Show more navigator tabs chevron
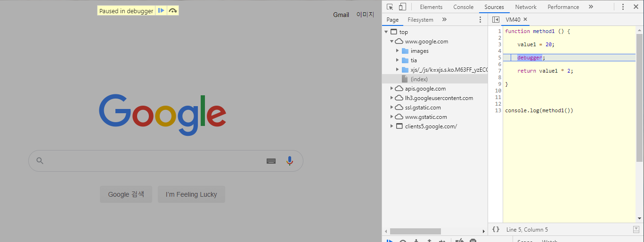Screen dimensions: 644x242 click(444, 20)
